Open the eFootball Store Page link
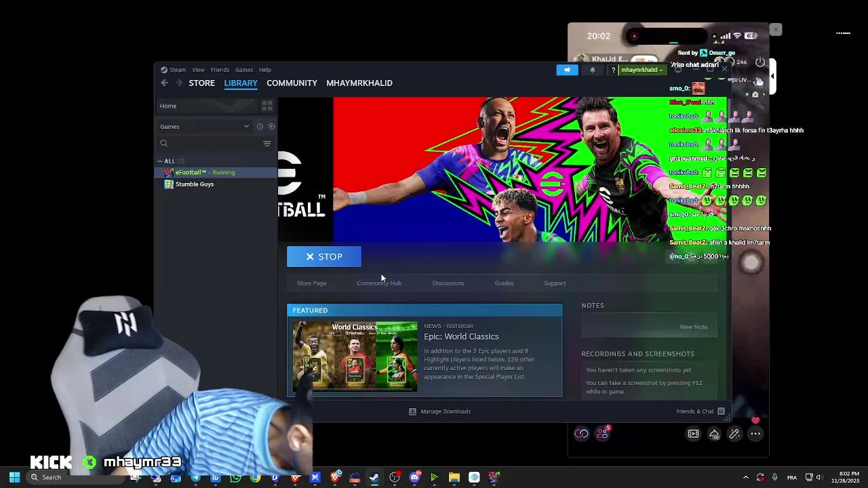The width and height of the screenshot is (868, 488). pyautogui.click(x=311, y=283)
